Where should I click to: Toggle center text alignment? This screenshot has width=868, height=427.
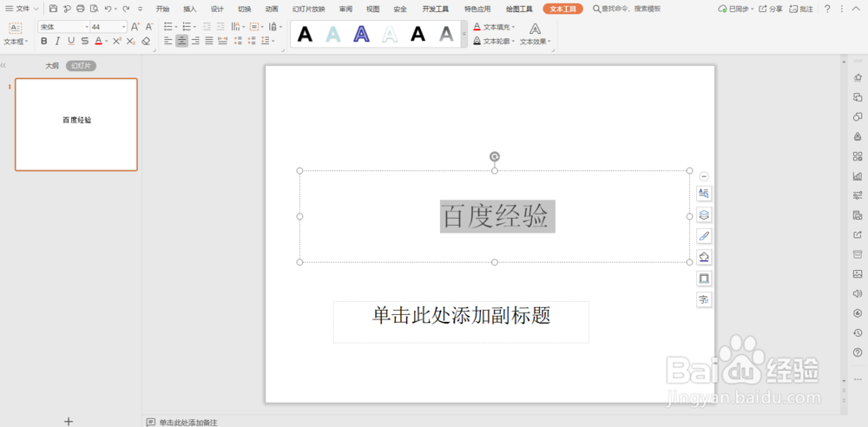(181, 41)
